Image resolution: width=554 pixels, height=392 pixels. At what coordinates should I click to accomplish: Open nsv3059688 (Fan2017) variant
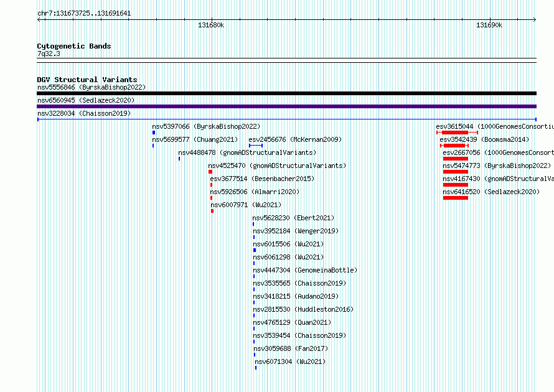pyautogui.click(x=291, y=348)
